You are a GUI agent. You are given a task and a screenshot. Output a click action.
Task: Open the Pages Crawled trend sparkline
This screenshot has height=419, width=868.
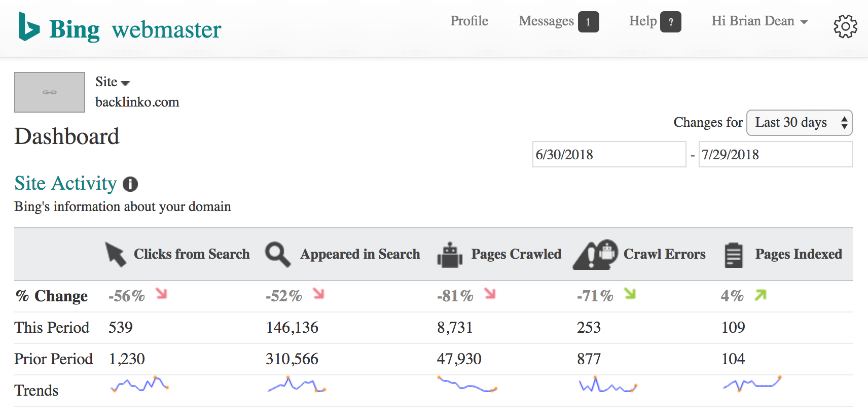pyautogui.click(x=467, y=385)
